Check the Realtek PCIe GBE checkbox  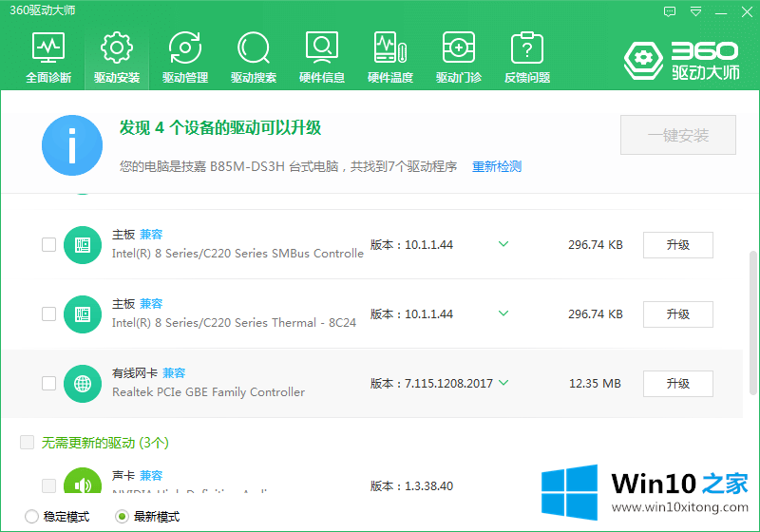[x=49, y=383]
